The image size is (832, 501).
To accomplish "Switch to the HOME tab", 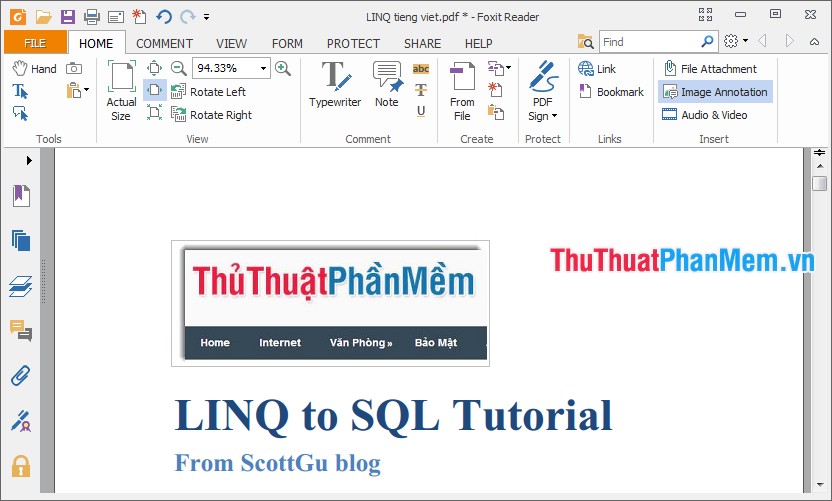I will click(x=96, y=43).
